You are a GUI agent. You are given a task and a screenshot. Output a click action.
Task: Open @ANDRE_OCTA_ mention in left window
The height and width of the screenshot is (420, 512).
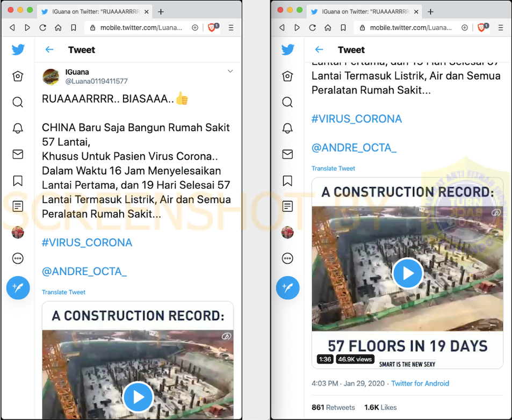(x=84, y=271)
